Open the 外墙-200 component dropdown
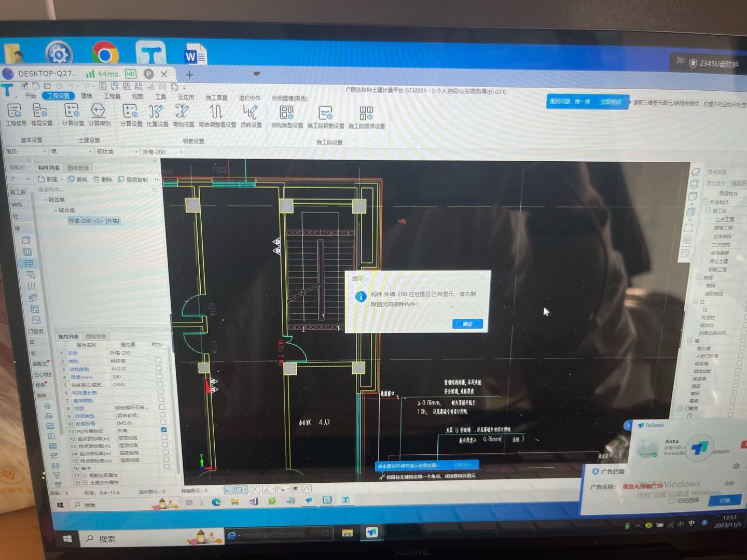The image size is (747, 560). pos(162,152)
